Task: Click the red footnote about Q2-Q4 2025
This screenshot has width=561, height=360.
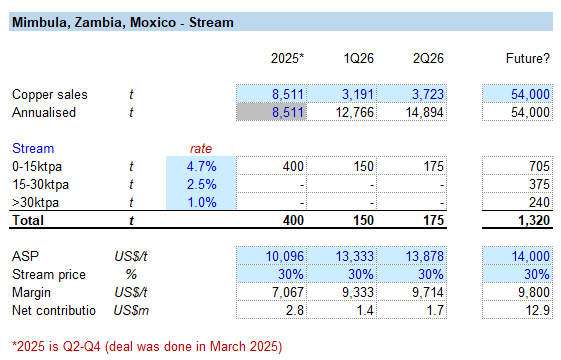Action: [x=147, y=346]
